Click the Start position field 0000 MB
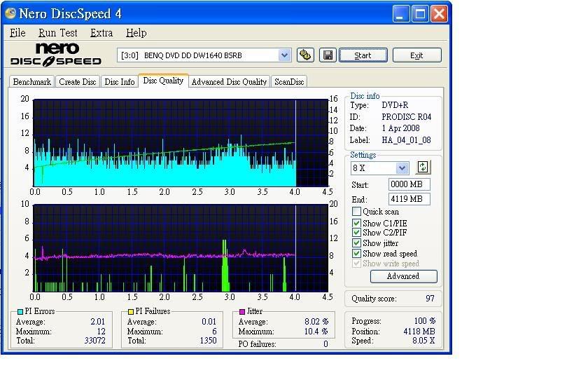 coord(409,184)
